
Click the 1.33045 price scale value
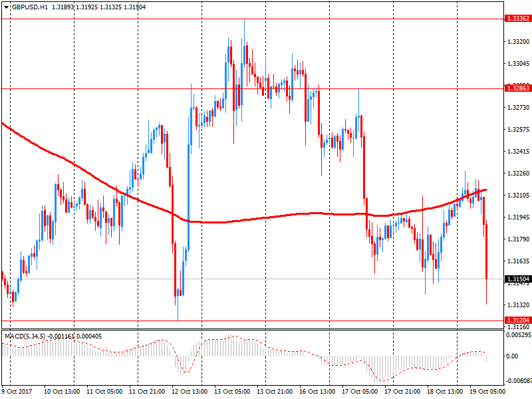(519, 63)
